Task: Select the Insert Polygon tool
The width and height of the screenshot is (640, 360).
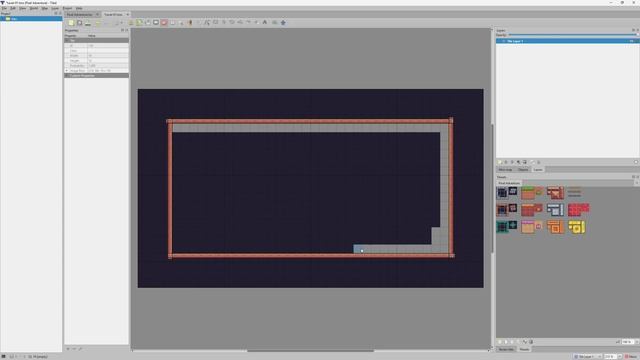Action: click(x=240, y=22)
